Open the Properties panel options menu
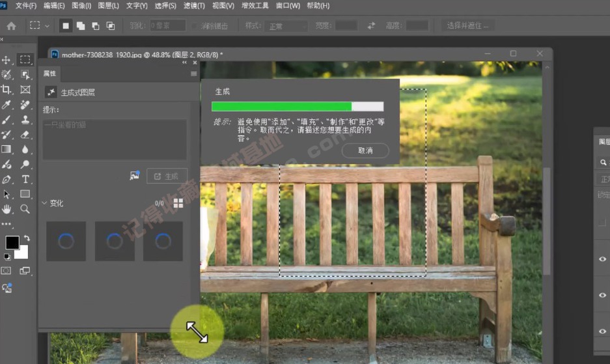The height and width of the screenshot is (364, 610). point(194,74)
